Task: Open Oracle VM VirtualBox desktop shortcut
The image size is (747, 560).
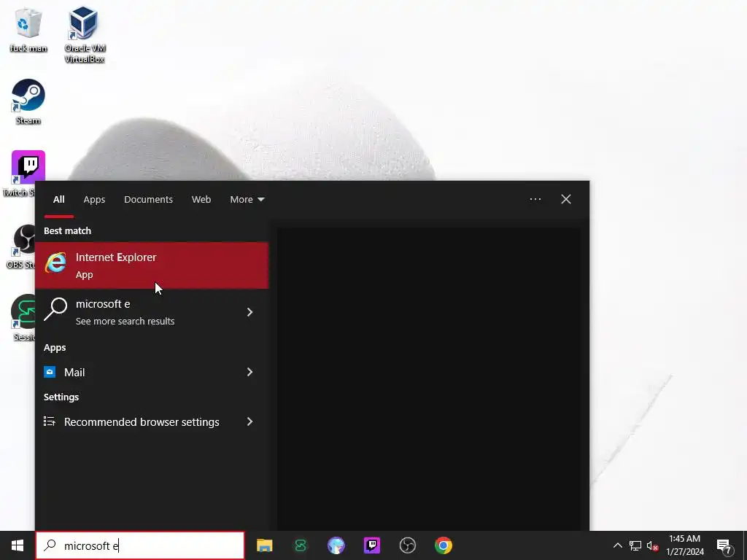Action: point(85,34)
